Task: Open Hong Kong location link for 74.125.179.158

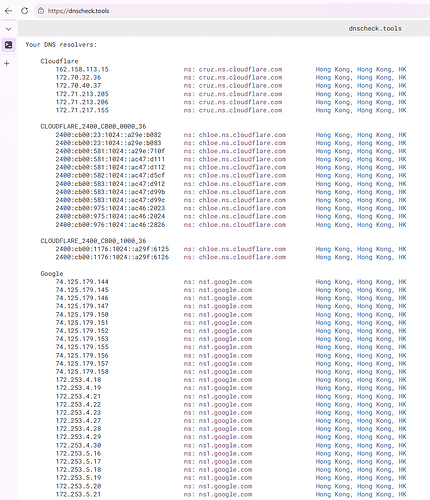Action: [361, 372]
